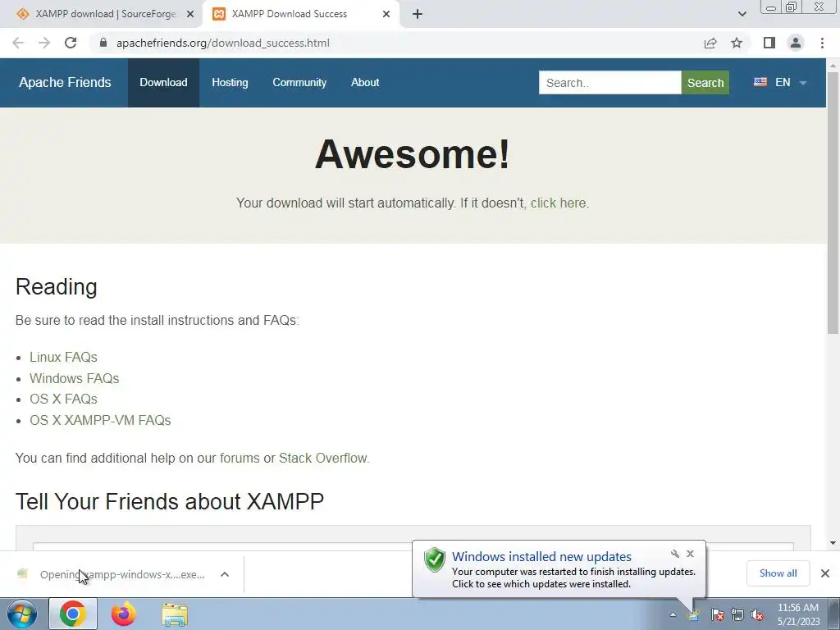Open the About navigation item
The image size is (840, 630).
(365, 83)
